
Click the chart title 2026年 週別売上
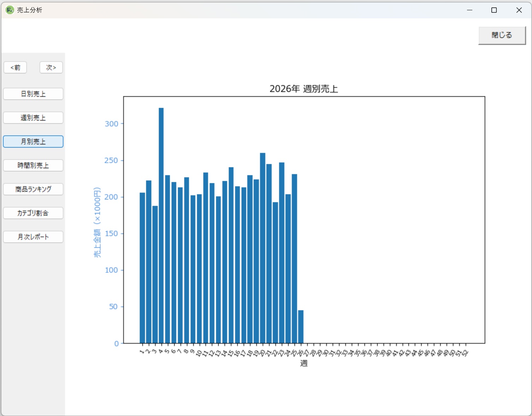[303, 89]
